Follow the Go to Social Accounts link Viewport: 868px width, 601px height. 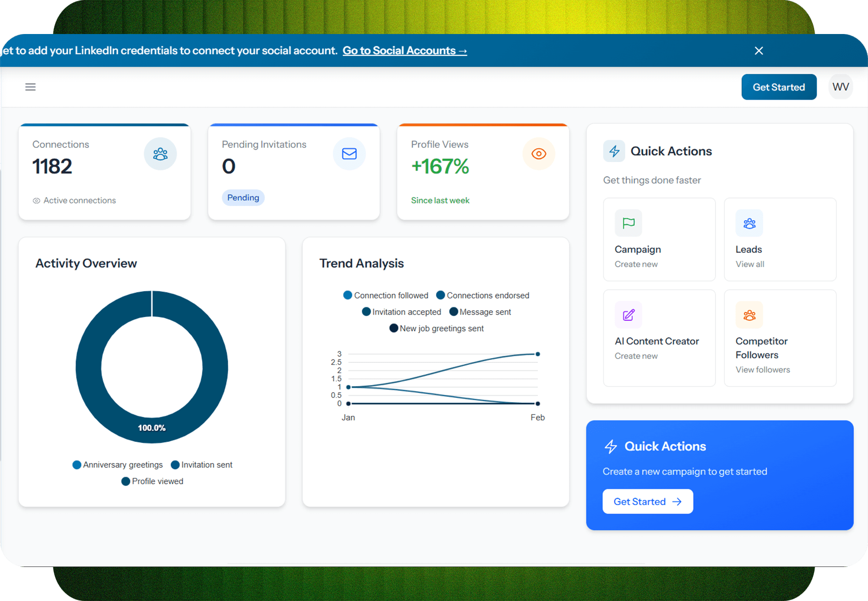(404, 51)
